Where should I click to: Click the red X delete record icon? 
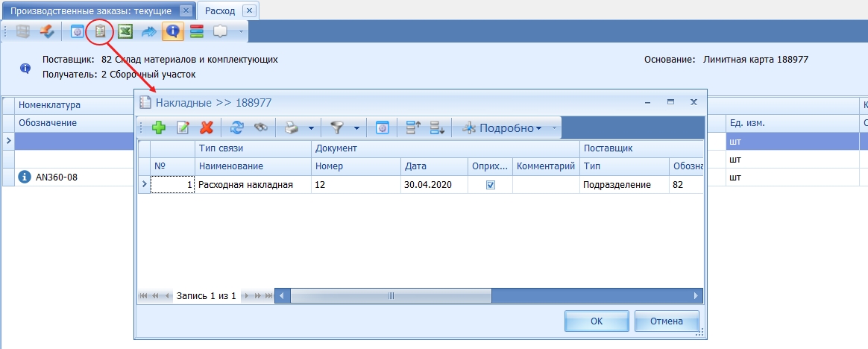[x=207, y=128]
